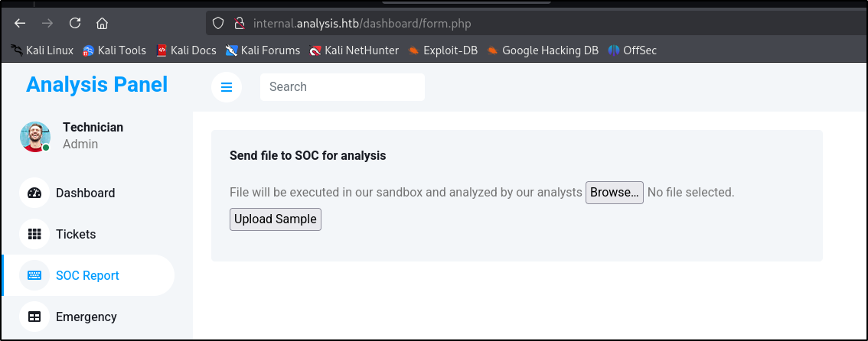Viewport: 868px width, 341px height.
Task: Reload the page with refresh icon
Action: (75, 23)
